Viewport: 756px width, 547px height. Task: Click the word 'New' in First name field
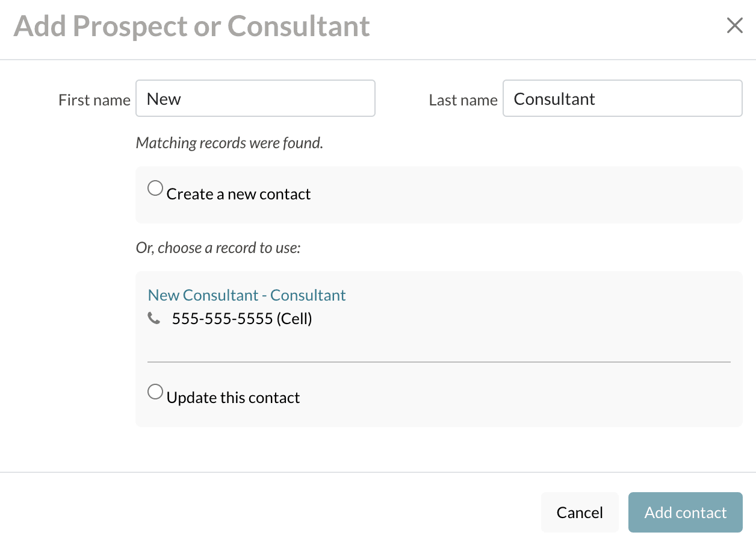tap(164, 99)
